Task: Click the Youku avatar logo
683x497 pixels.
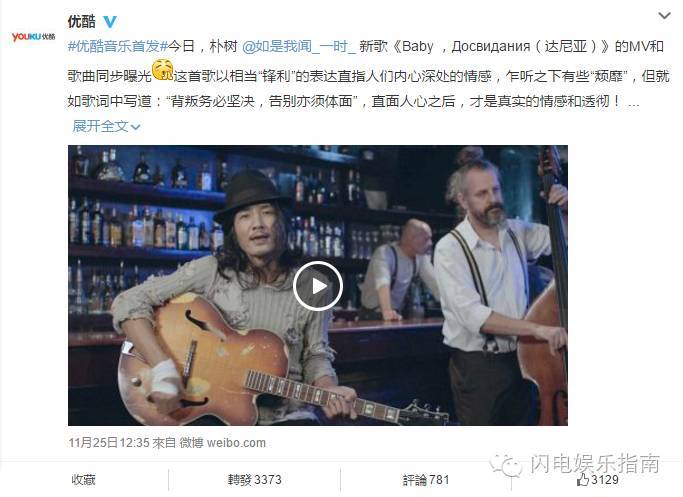Action: 34,37
